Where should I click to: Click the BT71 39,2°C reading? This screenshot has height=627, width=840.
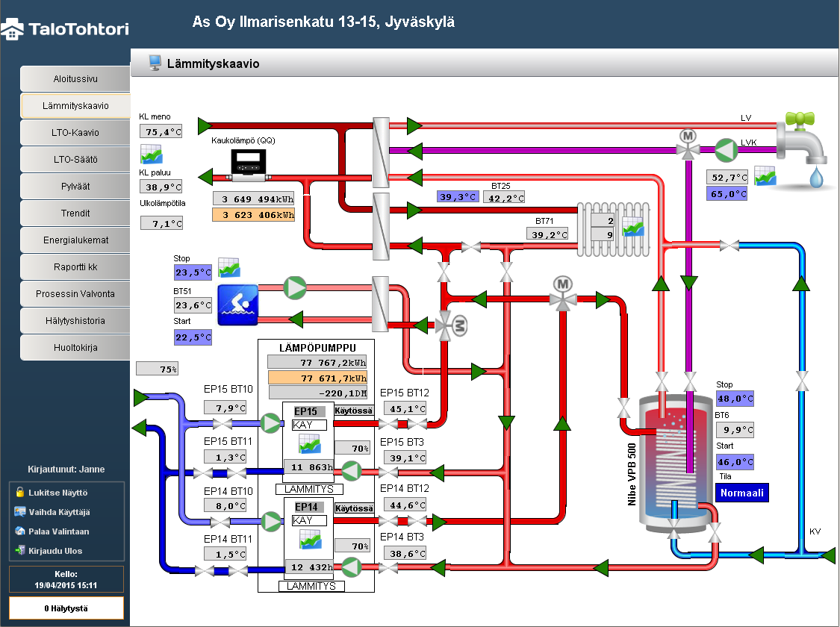pyautogui.click(x=547, y=234)
